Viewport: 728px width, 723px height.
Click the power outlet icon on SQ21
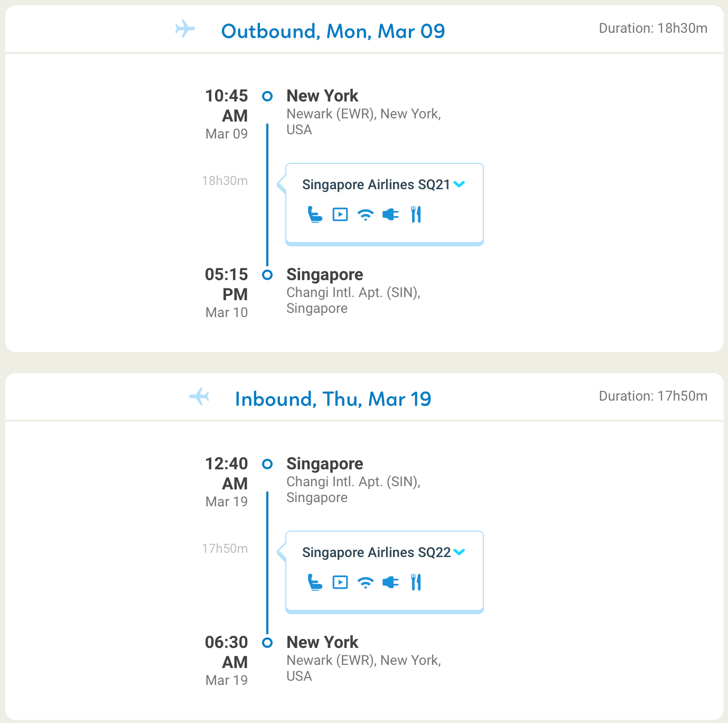click(390, 215)
